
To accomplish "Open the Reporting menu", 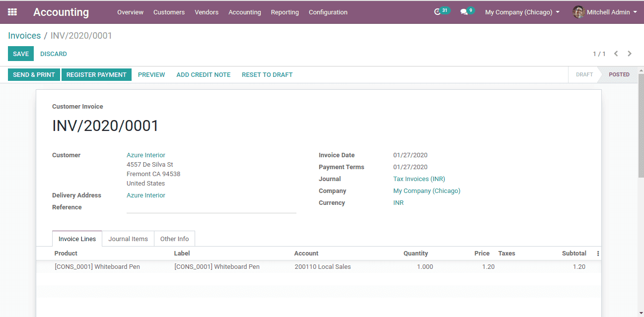I will tap(285, 12).
